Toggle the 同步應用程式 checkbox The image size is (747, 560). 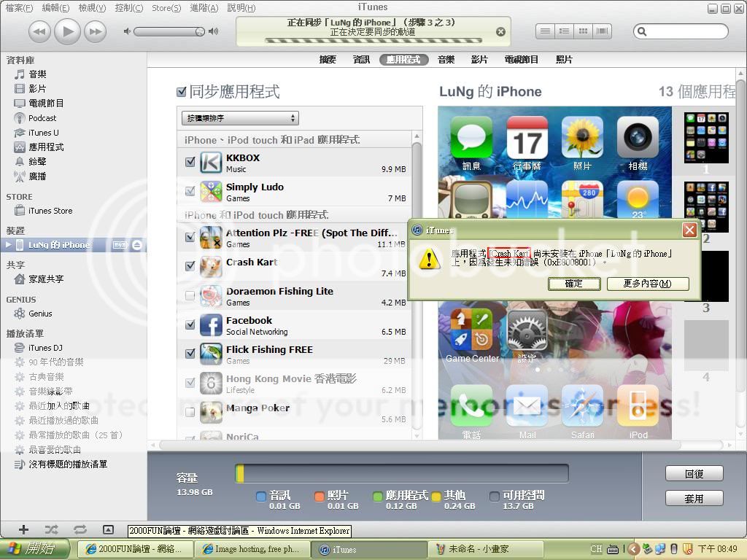click(x=182, y=92)
